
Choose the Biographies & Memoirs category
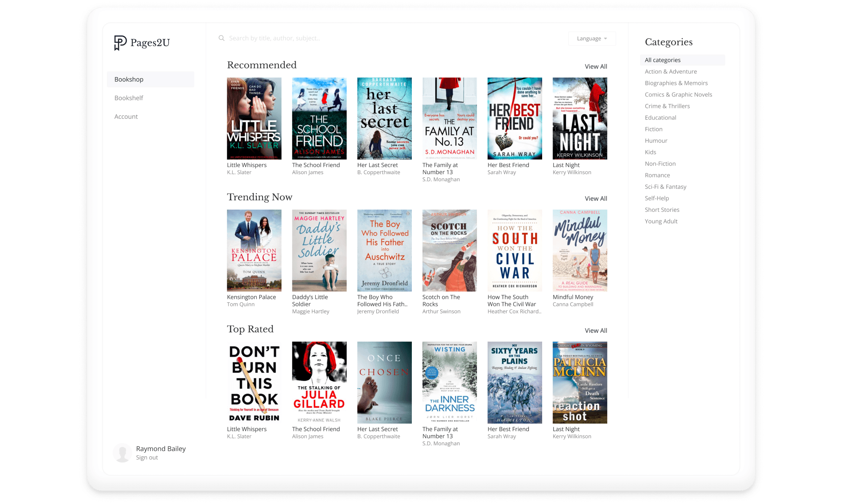[676, 83]
